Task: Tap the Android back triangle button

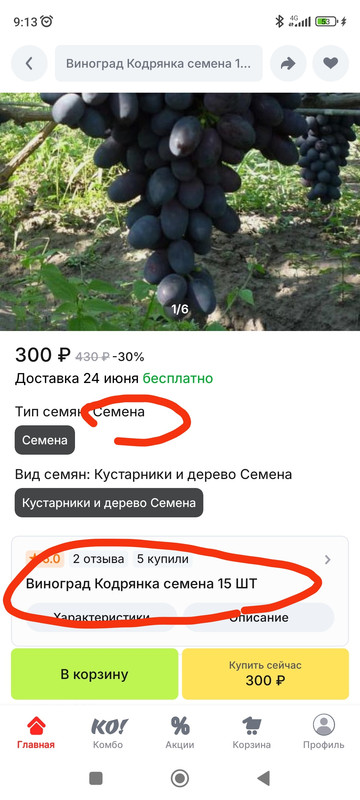Action: 264,778
